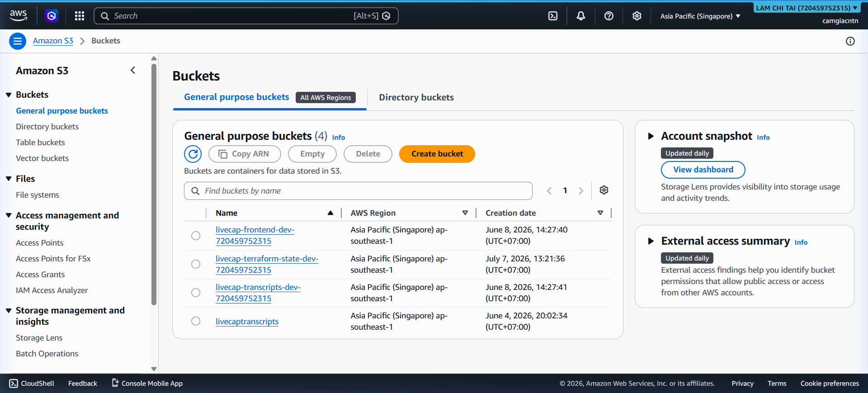Switch to General purpose buckets tab
This screenshot has width=868, height=393.
tap(236, 97)
